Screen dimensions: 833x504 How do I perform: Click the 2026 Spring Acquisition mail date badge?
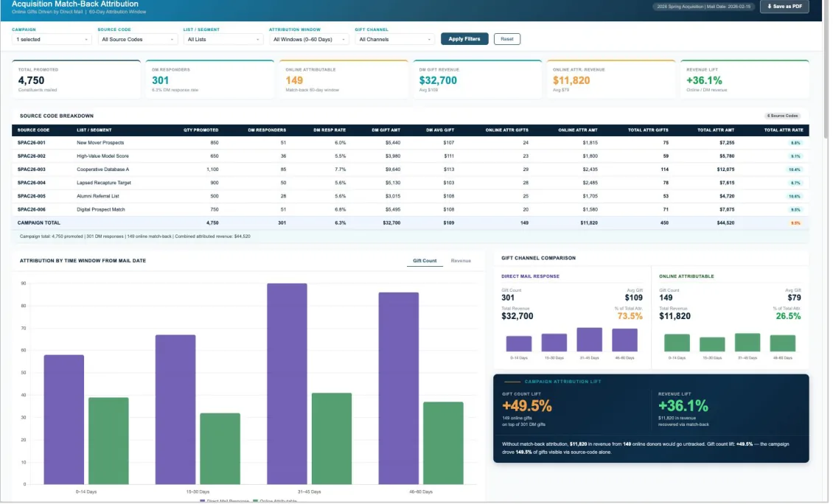coord(703,7)
